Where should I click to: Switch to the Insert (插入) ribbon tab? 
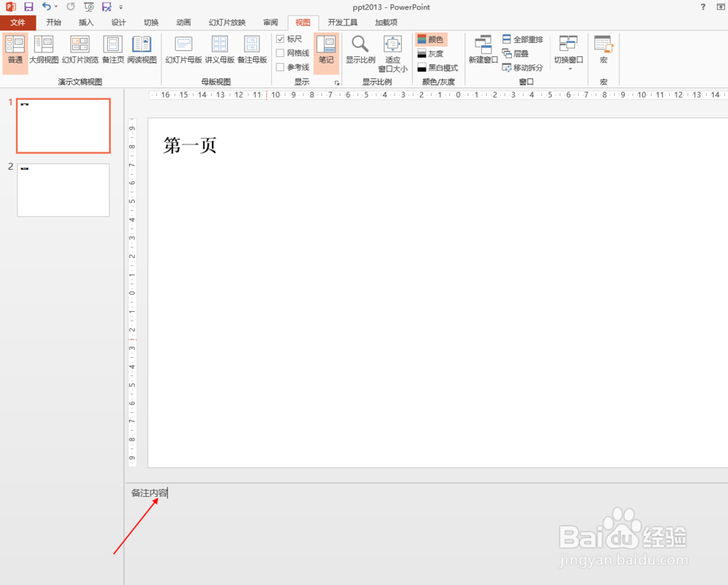[85, 22]
